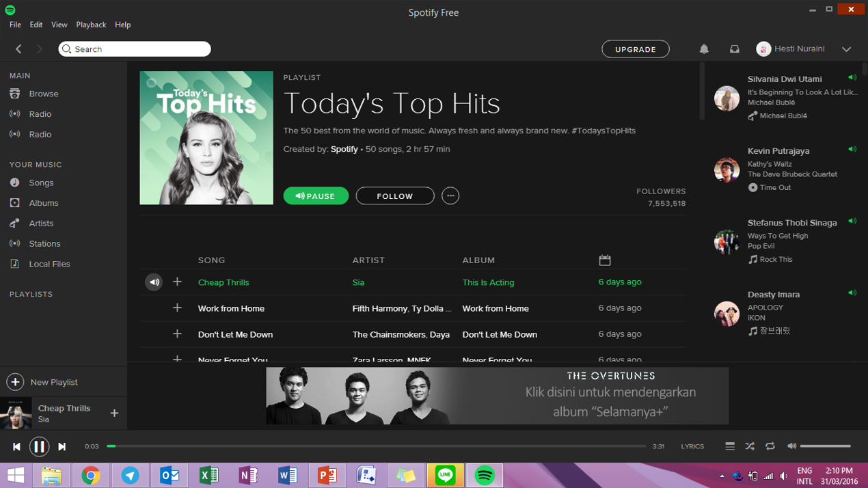The width and height of the screenshot is (868, 488).
Task: Toggle shuffle playback
Action: (x=750, y=446)
